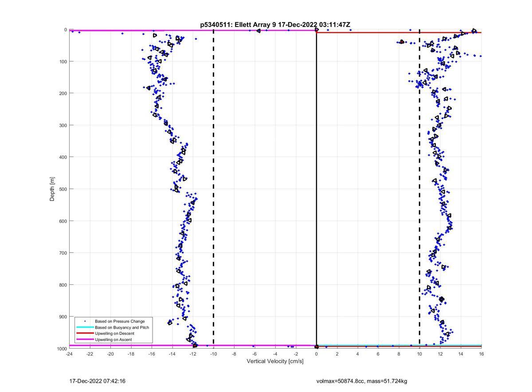The width and height of the screenshot is (532, 392).
Task: Click the "-8" velocity tick label
Action: point(234,354)
